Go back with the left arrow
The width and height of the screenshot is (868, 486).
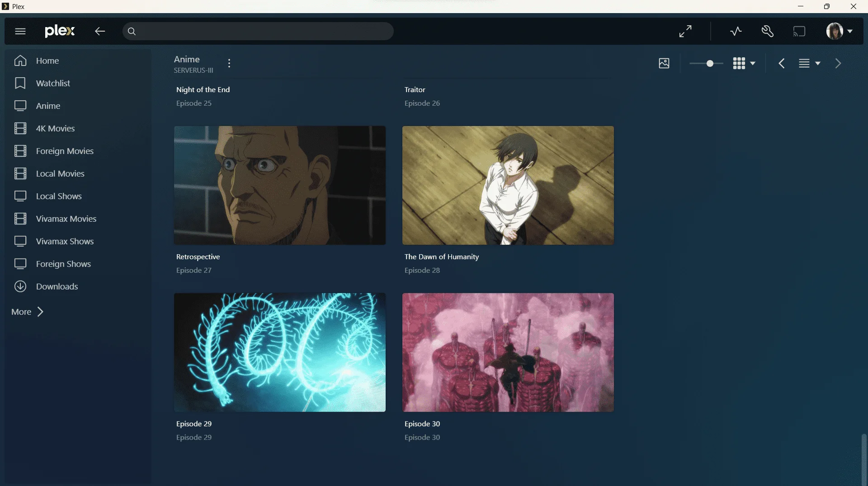point(100,31)
